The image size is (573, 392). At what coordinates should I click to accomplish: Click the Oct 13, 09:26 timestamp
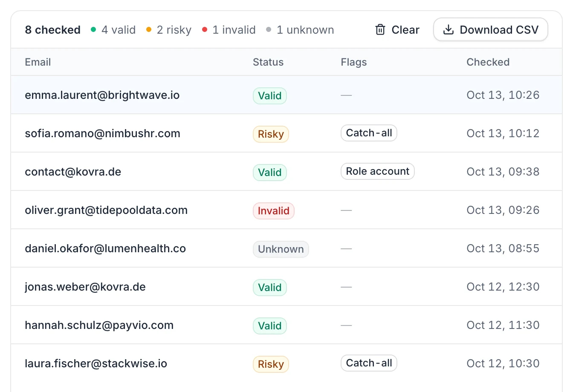(503, 210)
